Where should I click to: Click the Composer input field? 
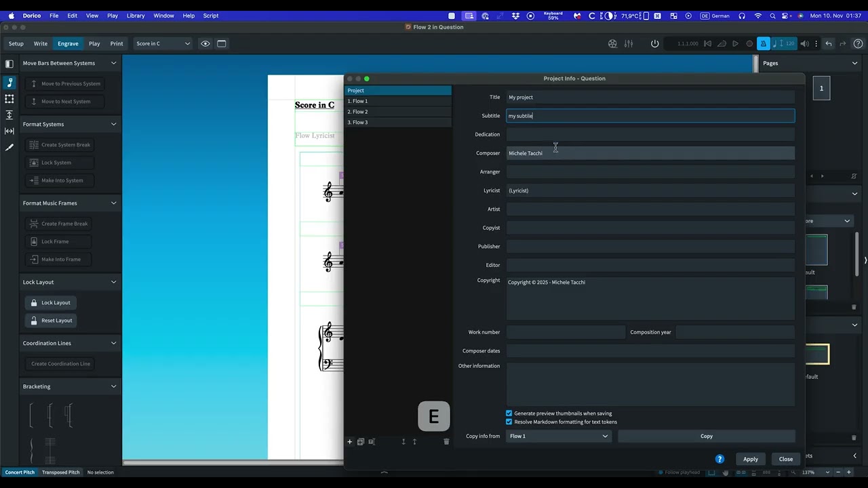tap(650, 153)
